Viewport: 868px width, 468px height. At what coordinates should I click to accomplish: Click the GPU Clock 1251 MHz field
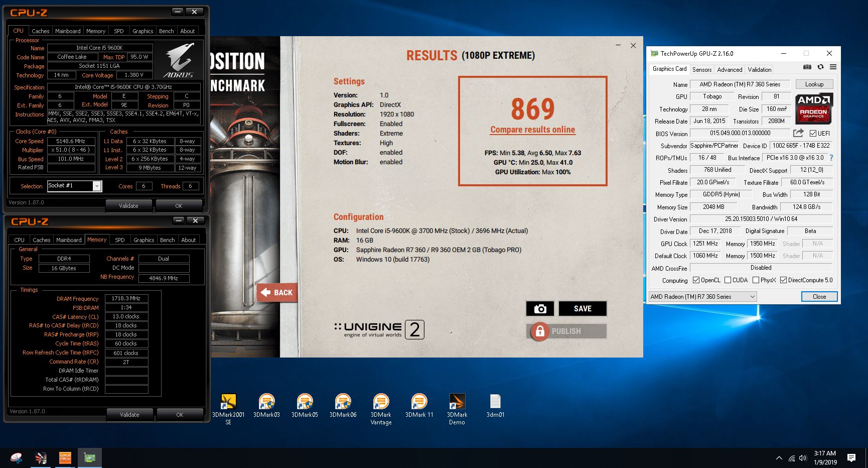(705, 244)
